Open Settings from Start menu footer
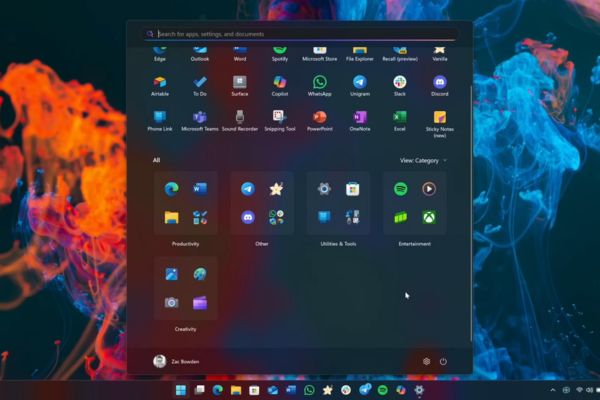600x400 pixels. (x=426, y=361)
